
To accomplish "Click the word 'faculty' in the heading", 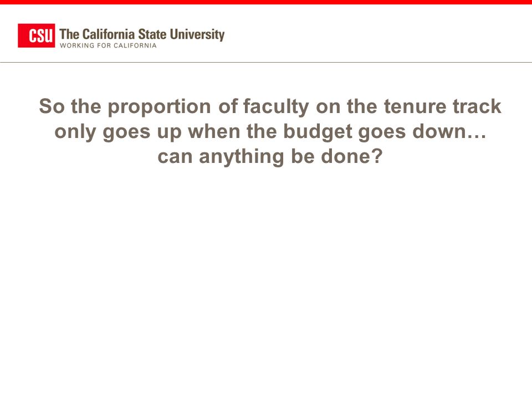I will 276,107.
